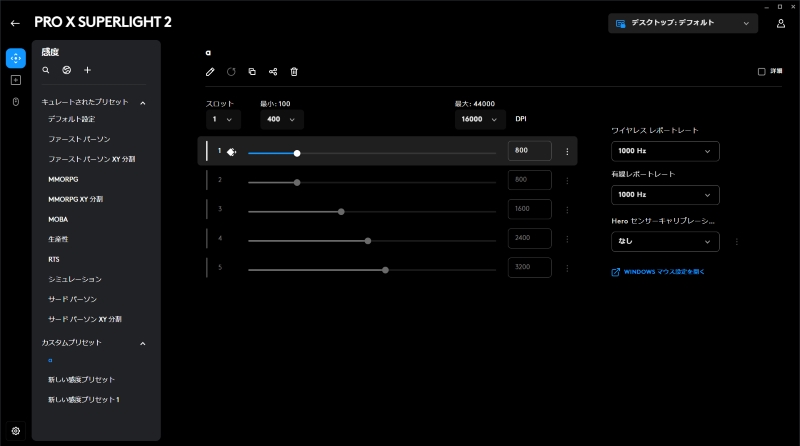Viewport: 800px width, 446px height.
Task: Open the sensitivity (DPI) tab icon
Action: 16,58
